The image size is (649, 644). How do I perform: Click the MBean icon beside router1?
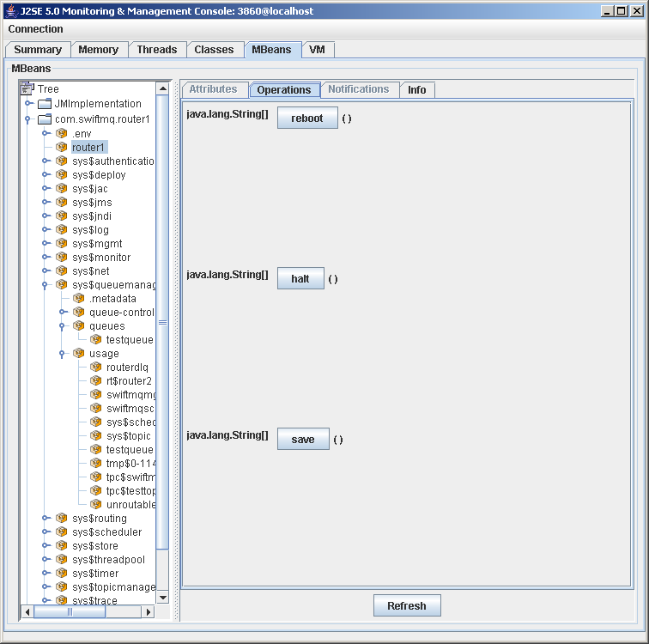[x=62, y=148]
